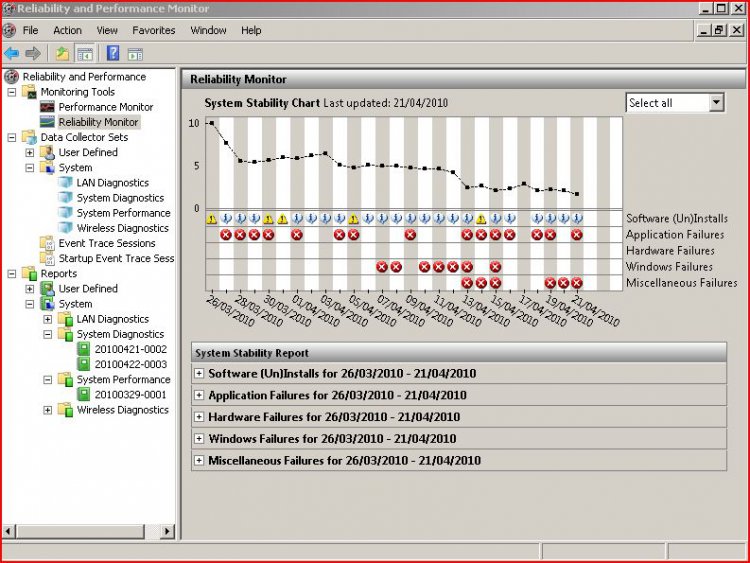The image size is (750, 563).
Task: Expand the Software (Un)Installs report section
Action: click(199, 373)
